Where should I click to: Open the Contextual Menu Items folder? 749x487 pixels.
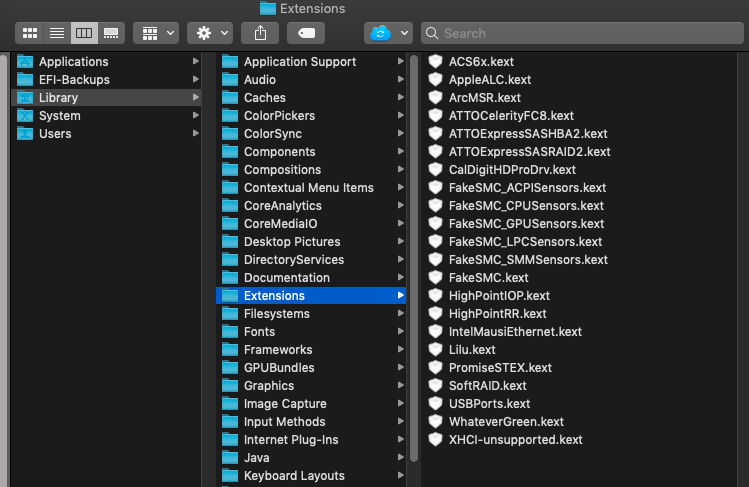pyautogui.click(x=311, y=188)
